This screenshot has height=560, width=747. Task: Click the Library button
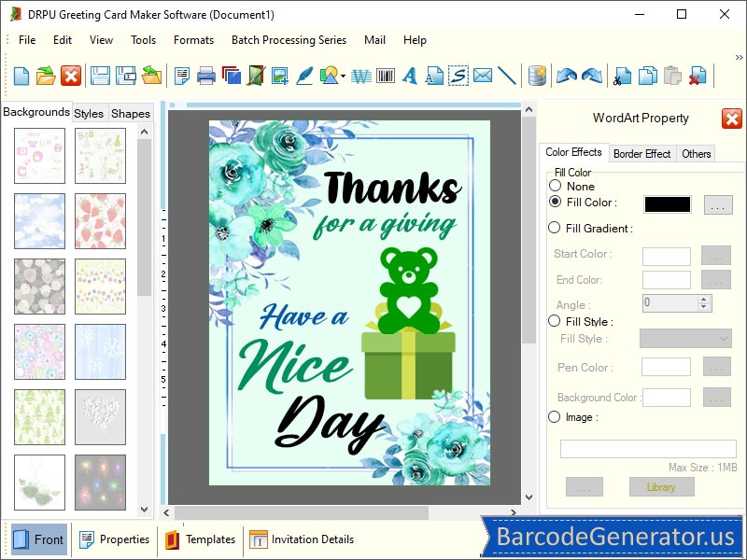[661, 486]
